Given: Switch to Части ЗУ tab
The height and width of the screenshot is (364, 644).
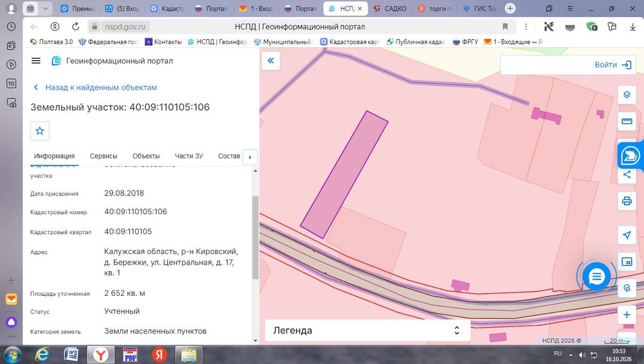Looking at the screenshot, I should (189, 156).
